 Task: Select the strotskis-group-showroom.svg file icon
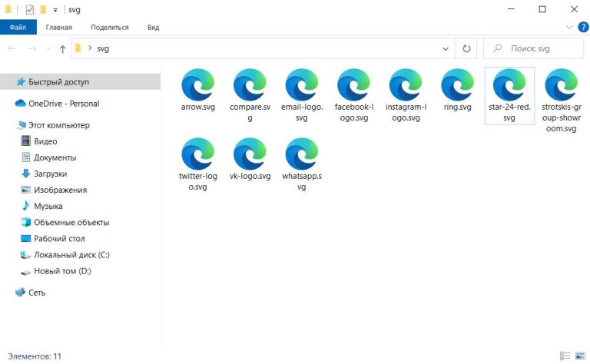click(x=562, y=84)
